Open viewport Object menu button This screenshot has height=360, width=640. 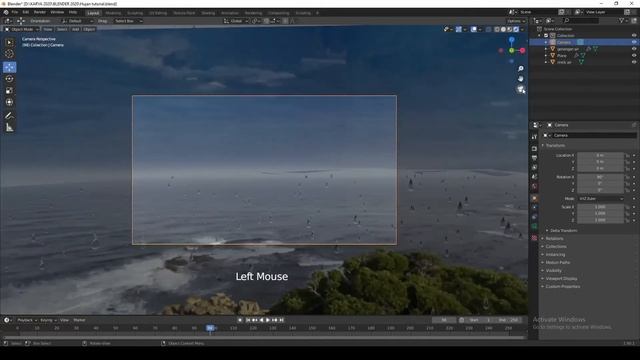(x=89, y=29)
